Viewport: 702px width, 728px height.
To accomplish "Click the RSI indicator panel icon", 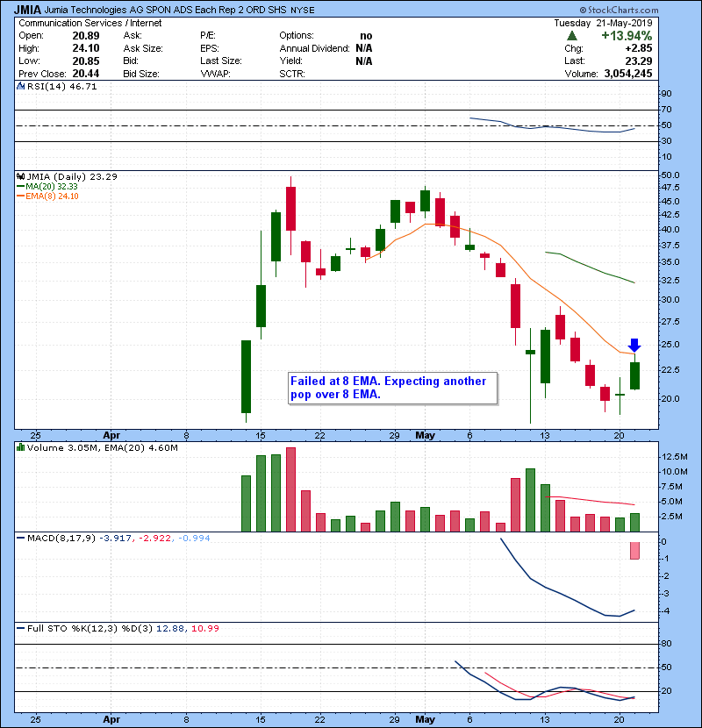I will (20, 86).
